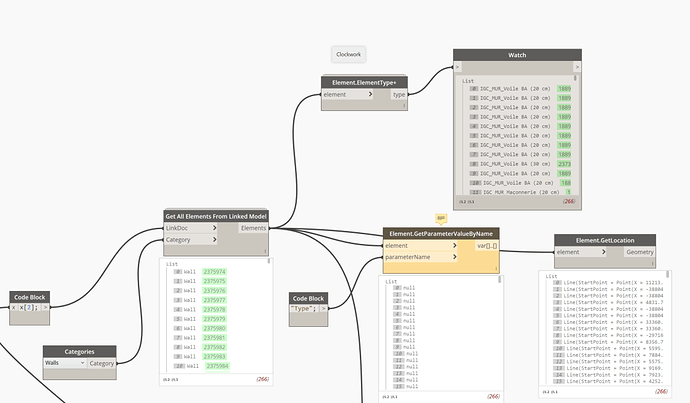Viewport: 690px width, 403px height.
Task: Select Wall row with ID 2375980
Action: [201, 329]
